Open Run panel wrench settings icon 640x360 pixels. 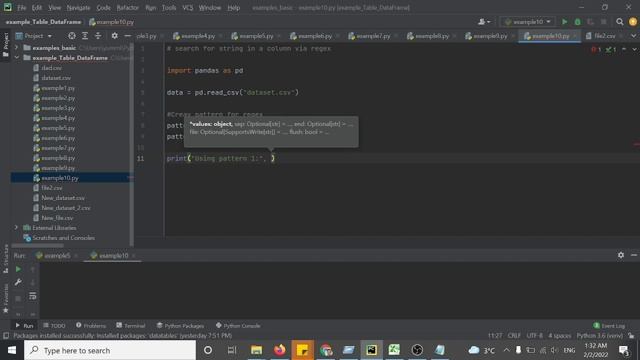18,282
